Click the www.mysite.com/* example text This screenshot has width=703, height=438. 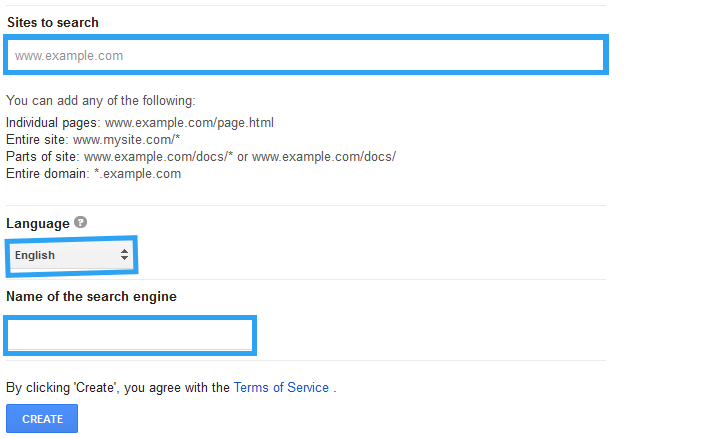click(126, 140)
